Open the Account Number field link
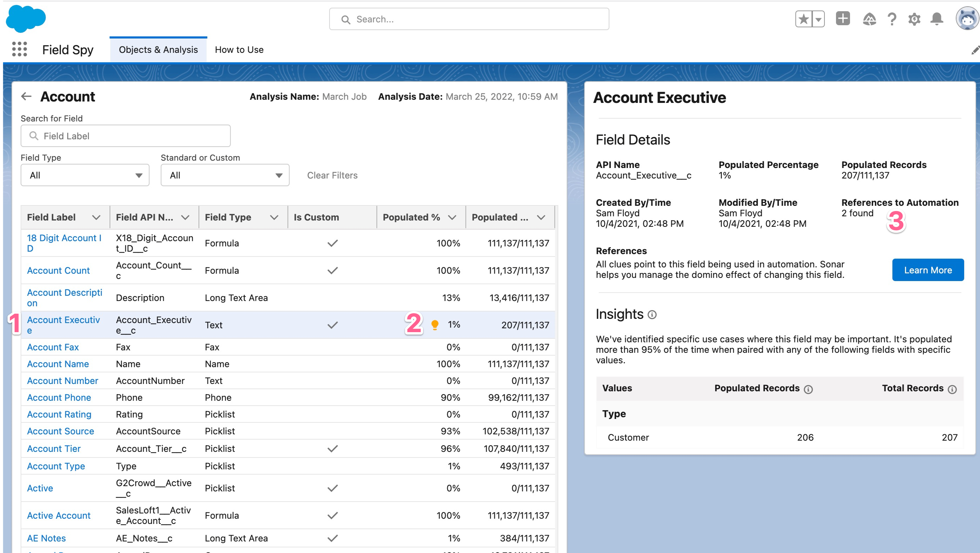This screenshot has height=553, width=980. (62, 381)
